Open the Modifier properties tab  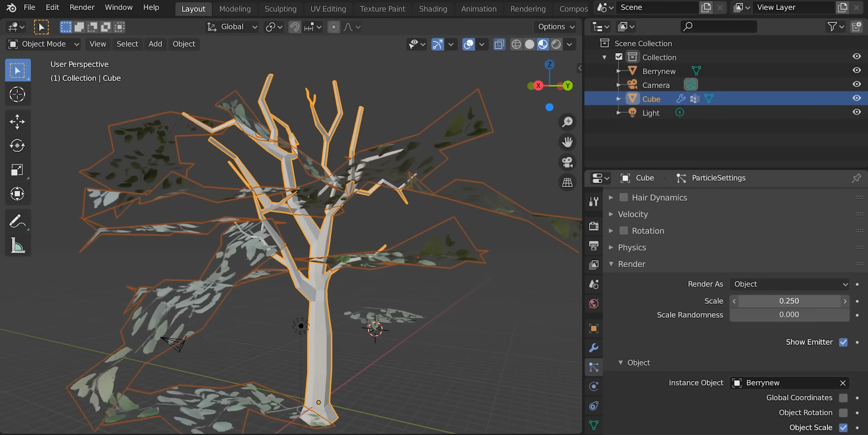point(593,347)
